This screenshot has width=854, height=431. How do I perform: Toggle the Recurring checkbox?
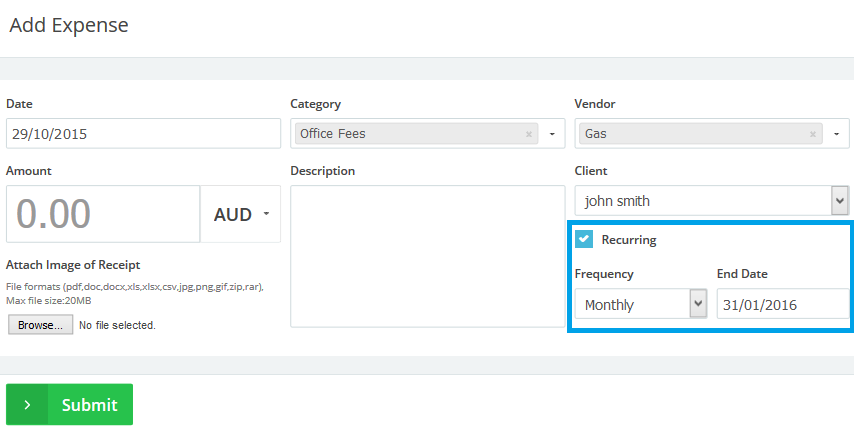coord(584,240)
